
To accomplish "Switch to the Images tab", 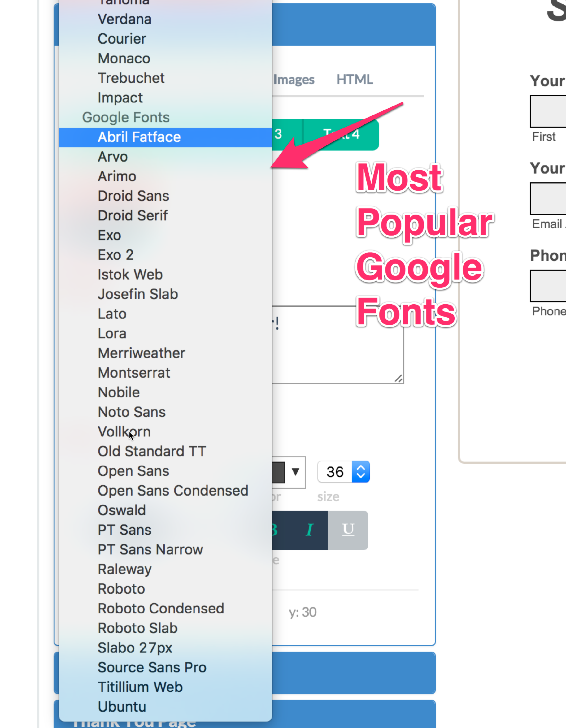I will [294, 80].
